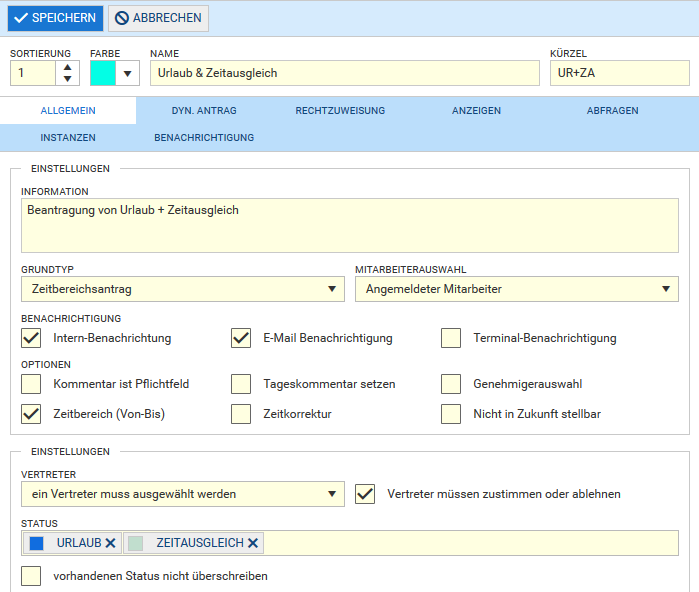699x592 pixels.
Task: Switch to the Allgemein tab
Action: tap(68, 111)
